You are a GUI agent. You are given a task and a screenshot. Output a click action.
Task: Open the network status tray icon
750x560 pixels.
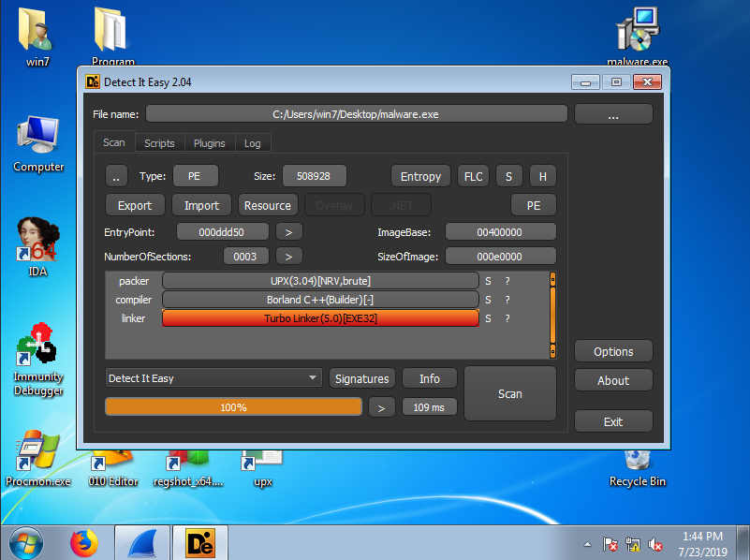pos(632,544)
